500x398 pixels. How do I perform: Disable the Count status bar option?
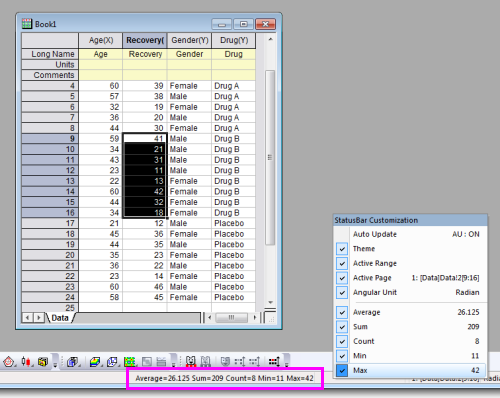point(342,341)
